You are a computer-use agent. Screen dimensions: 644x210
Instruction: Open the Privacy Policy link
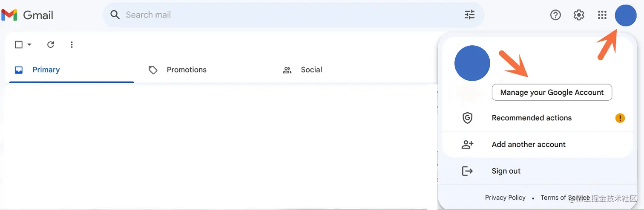(x=505, y=198)
